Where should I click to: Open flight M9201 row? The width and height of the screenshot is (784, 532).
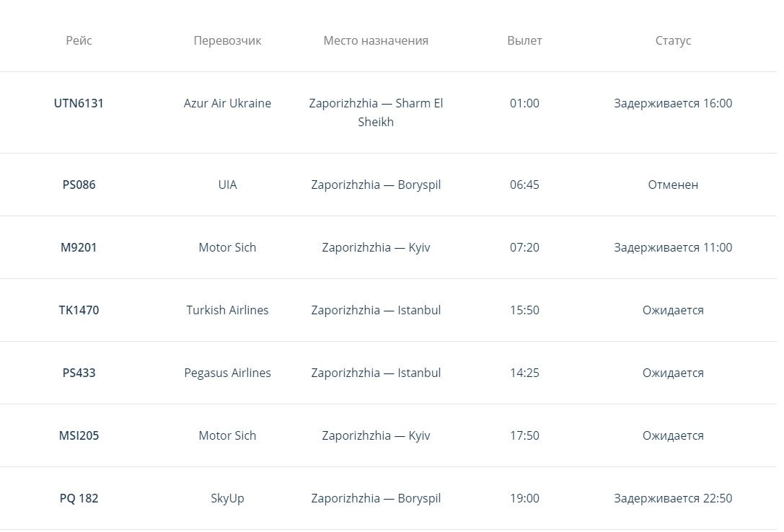[x=79, y=247]
